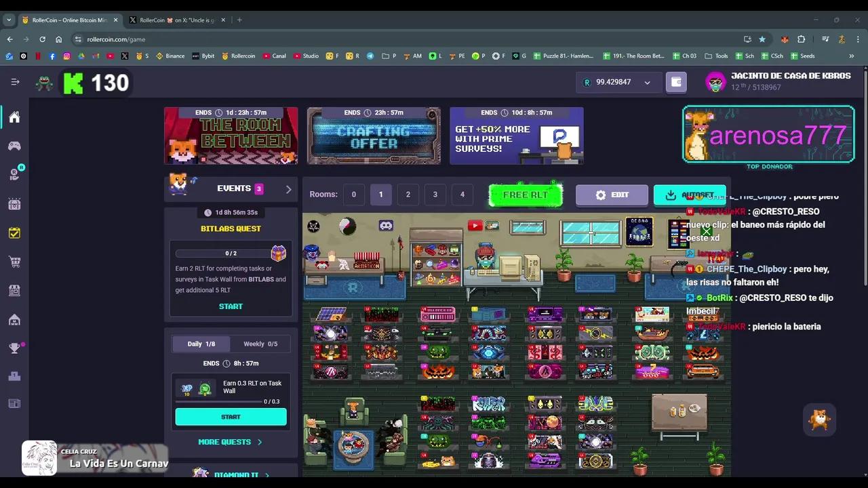Expand the RLT balance dropdown chevron

point(647,82)
